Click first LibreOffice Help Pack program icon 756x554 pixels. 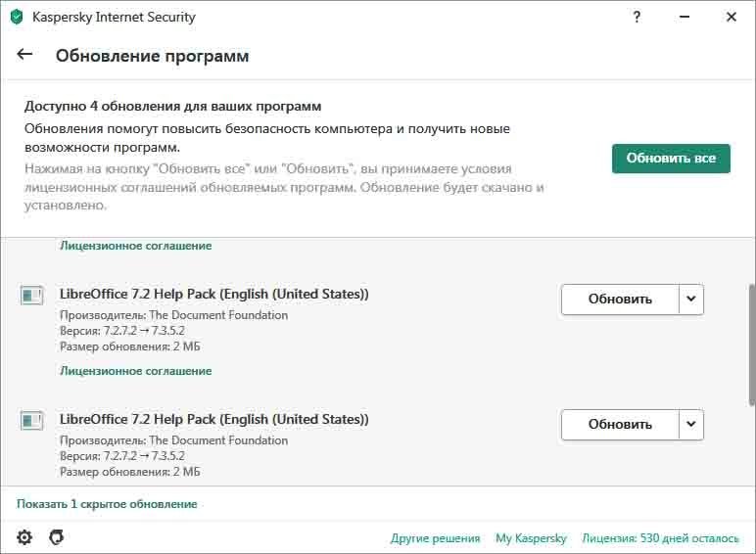click(x=31, y=295)
